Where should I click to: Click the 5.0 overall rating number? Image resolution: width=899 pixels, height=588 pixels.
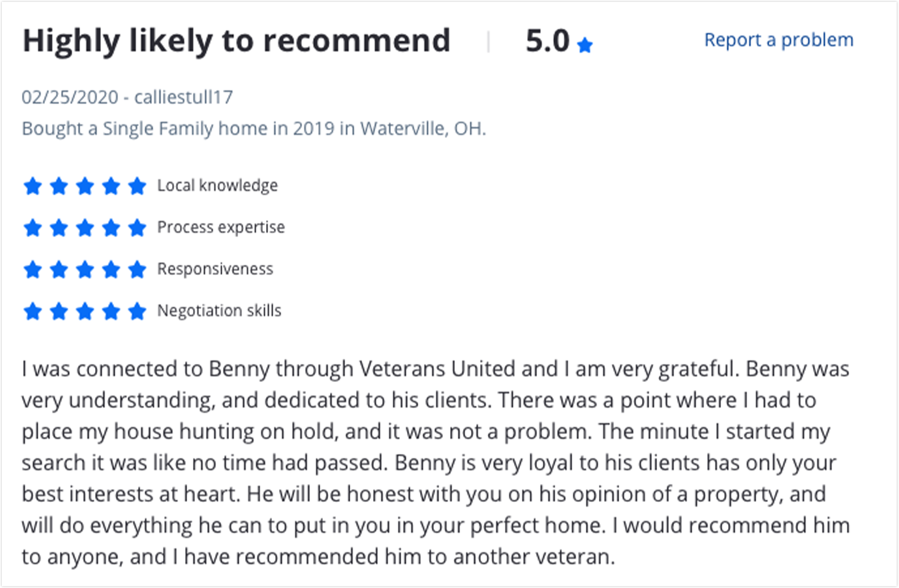pos(548,41)
